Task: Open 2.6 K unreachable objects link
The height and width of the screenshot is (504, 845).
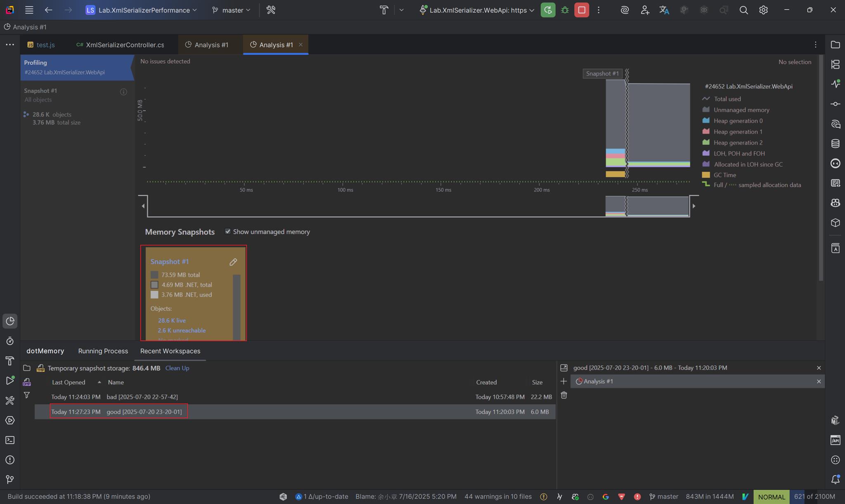Action: [182, 330]
